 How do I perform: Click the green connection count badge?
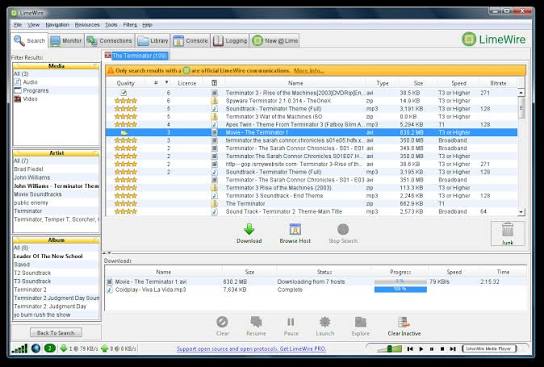pyautogui.click(x=50, y=348)
